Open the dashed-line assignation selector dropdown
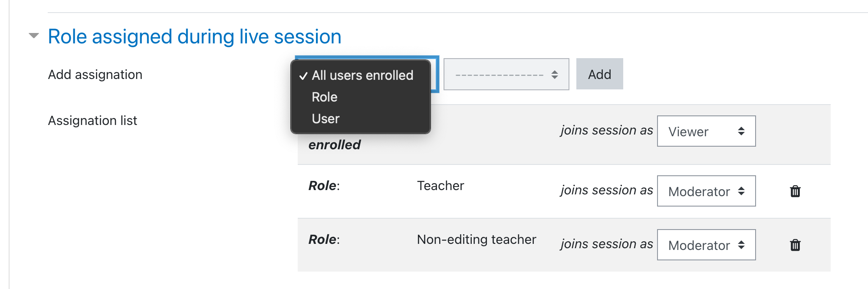The height and width of the screenshot is (289, 868). (506, 74)
